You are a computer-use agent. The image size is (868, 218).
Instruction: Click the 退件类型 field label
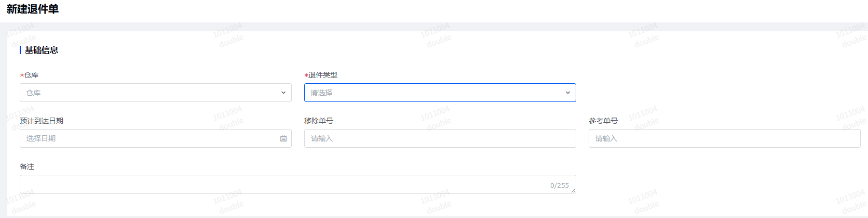click(323, 75)
